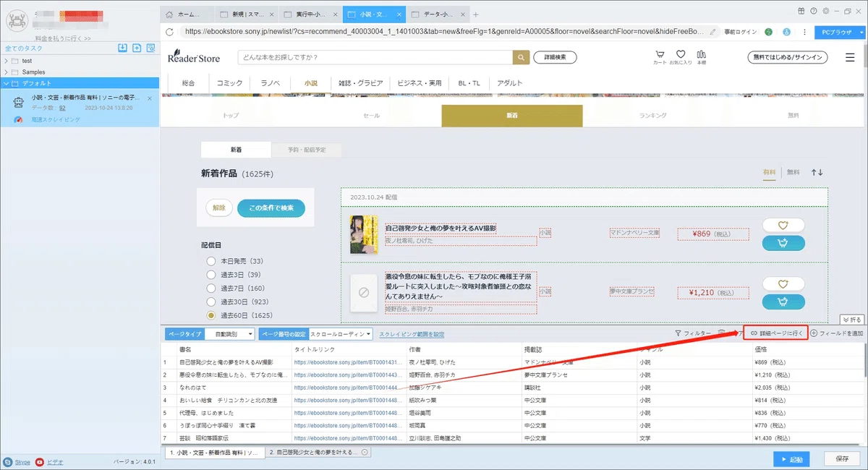Viewport: 868px width, 470px height.
Task: Select the 過去30日 (923) radio option
Action: pos(210,302)
